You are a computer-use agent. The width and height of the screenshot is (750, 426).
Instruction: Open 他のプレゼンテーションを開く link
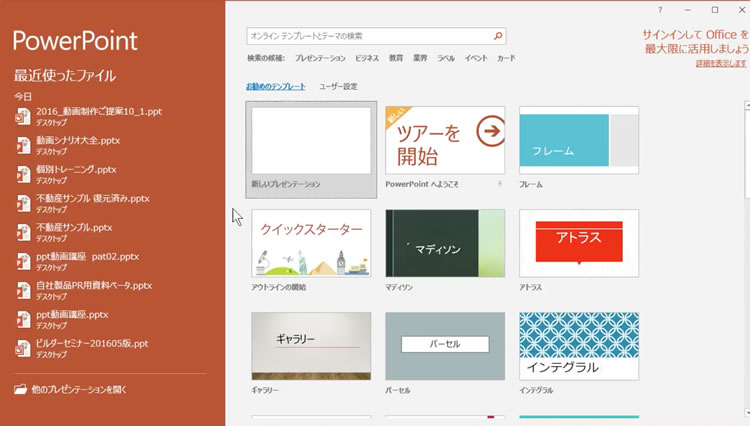click(x=79, y=390)
